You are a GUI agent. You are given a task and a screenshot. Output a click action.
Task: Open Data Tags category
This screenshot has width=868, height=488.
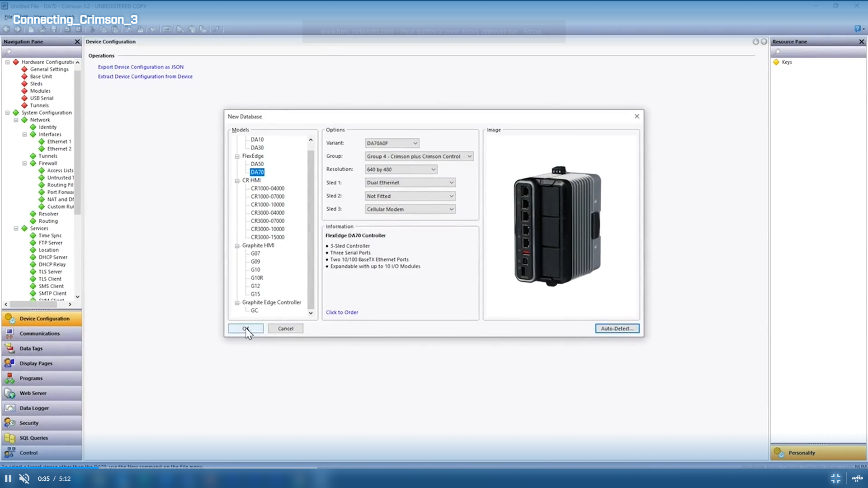point(42,348)
